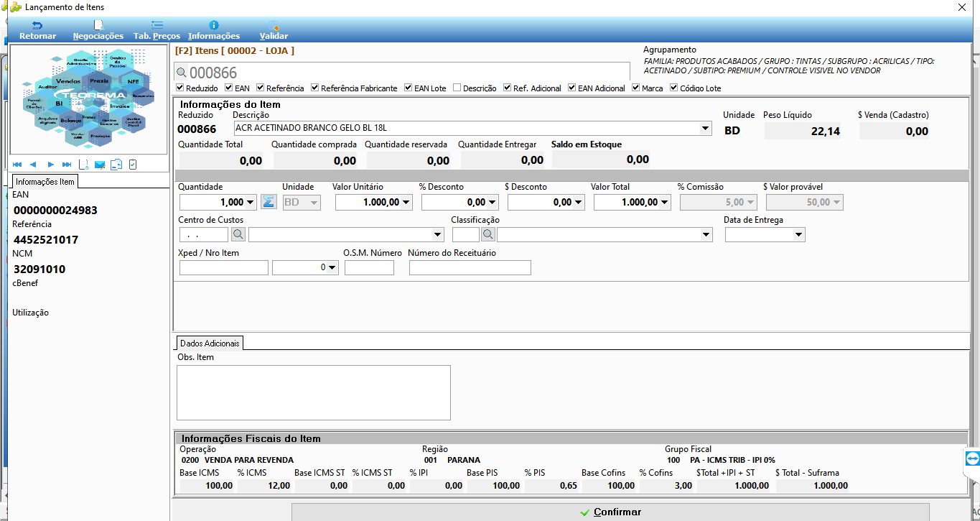Toggle the Código Lote checkbox
This screenshot has width=980, height=521.
pyautogui.click(x=674, y=88)
